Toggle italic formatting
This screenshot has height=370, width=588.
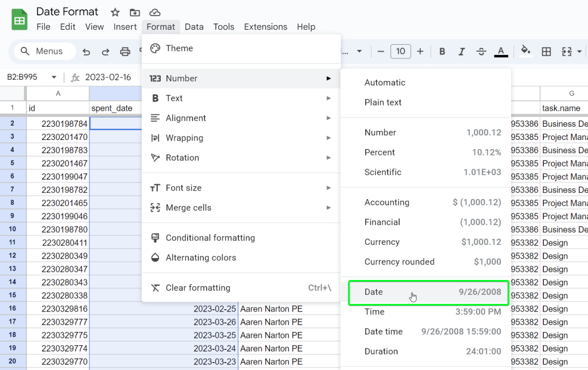(x=462, y=51)
